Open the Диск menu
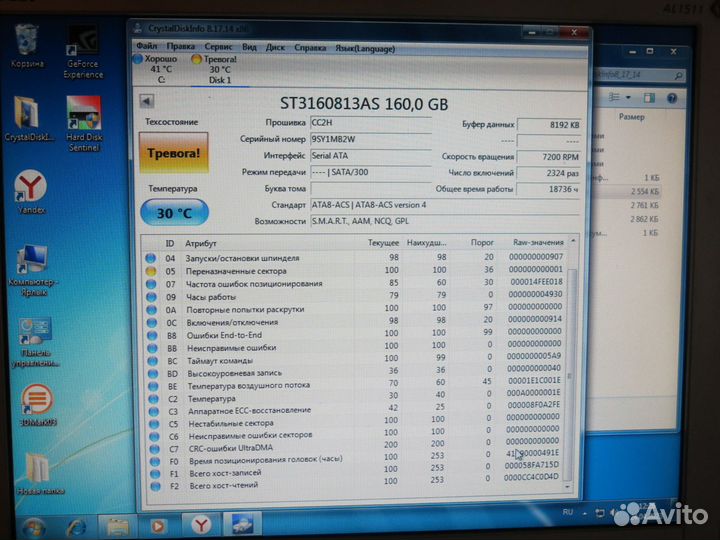The image size is (720, 540). (275, 47)
